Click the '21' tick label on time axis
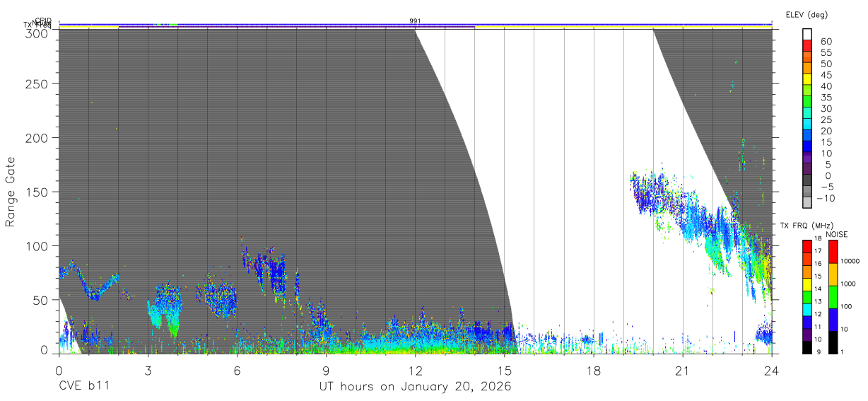 [x=682, y=370]
